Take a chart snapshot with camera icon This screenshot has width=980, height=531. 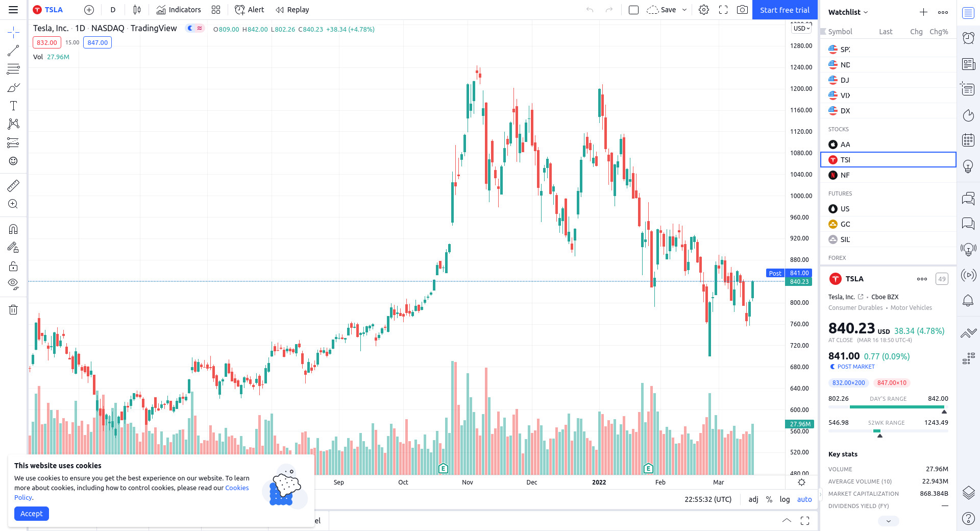(x=742, y=10)
